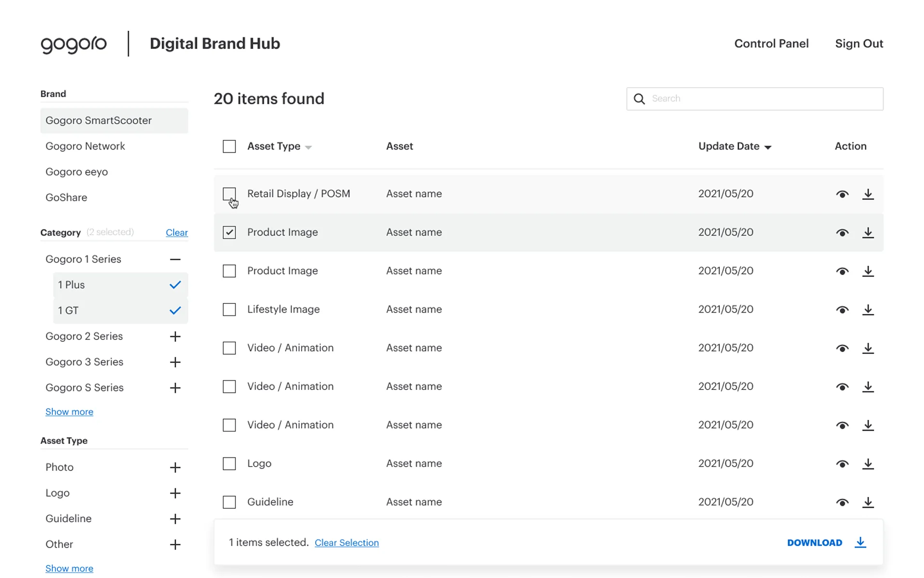Sort by the Asset Type column arrow
This screenshot has width=924, height=578.
[x=308, y=147]
